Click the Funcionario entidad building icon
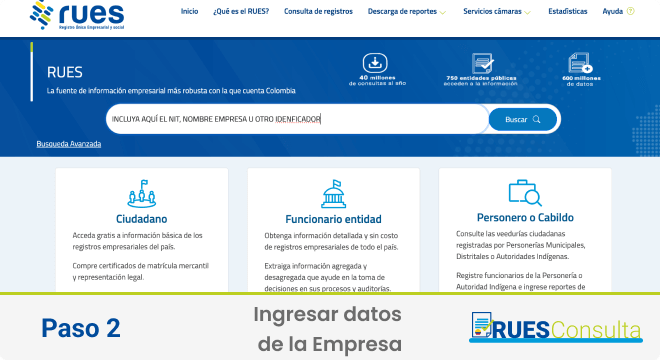660x360 pixels. [x=333, y=194]
